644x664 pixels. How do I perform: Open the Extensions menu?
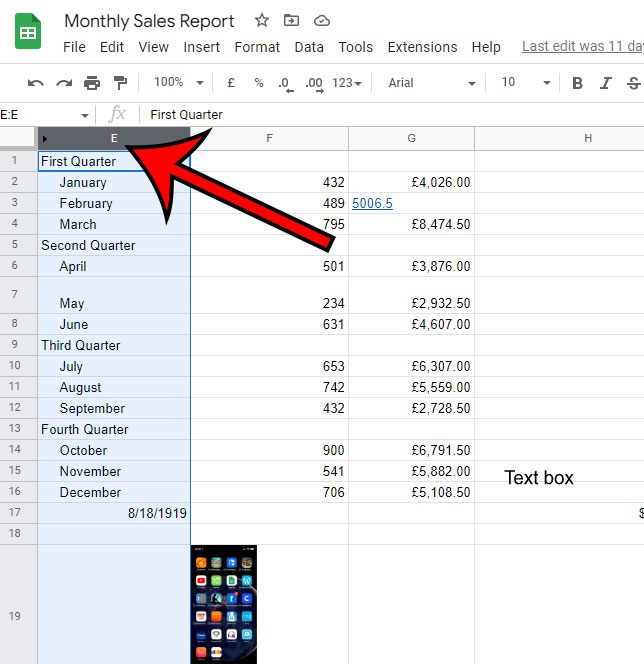coord(421,47)
